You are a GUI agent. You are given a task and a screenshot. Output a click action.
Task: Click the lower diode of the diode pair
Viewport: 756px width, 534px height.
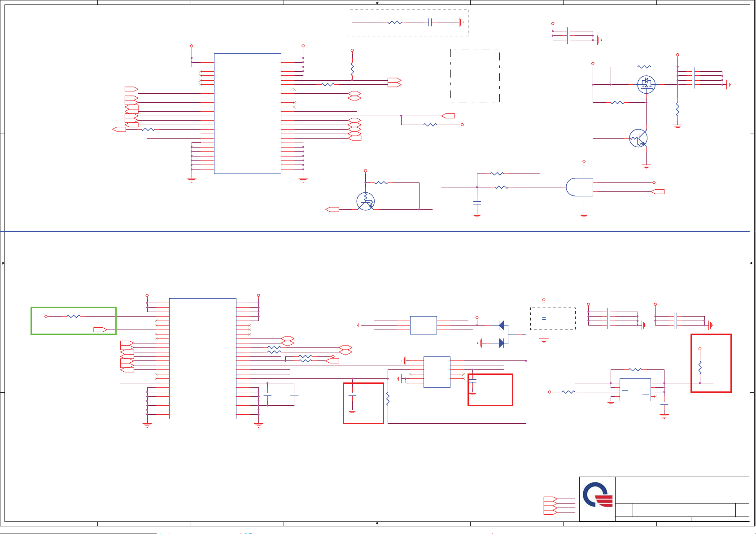(502, 343)
